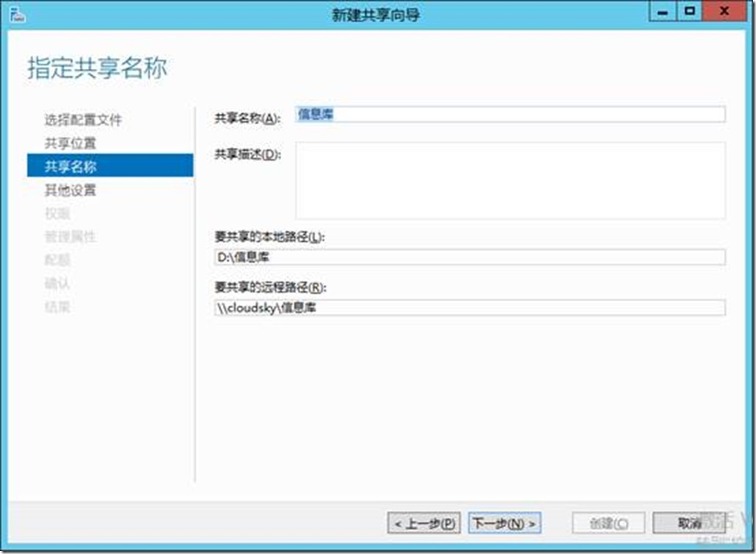Click the disabled 创建(C) button
756x554 pixels.
point(608,523)
